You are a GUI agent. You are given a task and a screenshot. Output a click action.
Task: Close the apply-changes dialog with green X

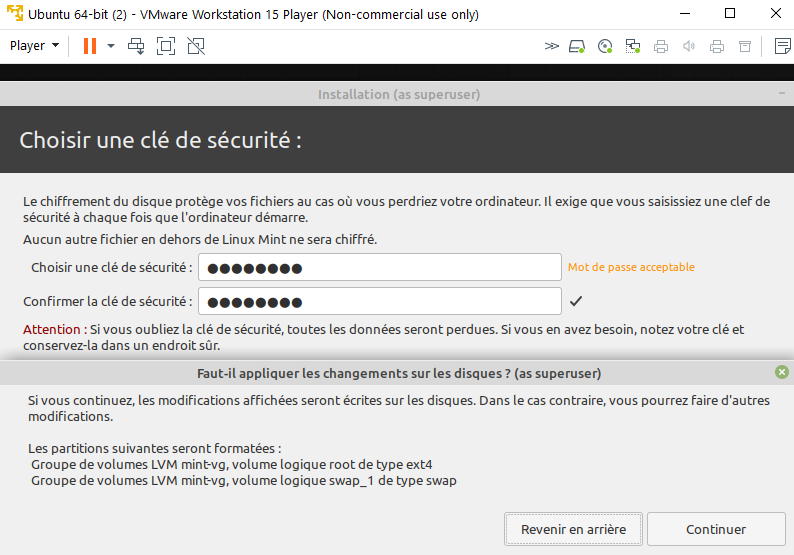(x=782, y=372)
